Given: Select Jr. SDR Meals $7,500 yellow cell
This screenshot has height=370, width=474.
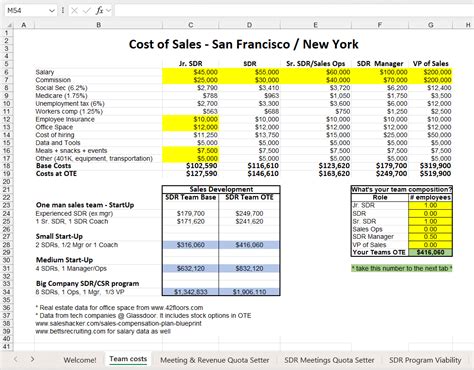Looking at the screenshot, I should 191,151.
